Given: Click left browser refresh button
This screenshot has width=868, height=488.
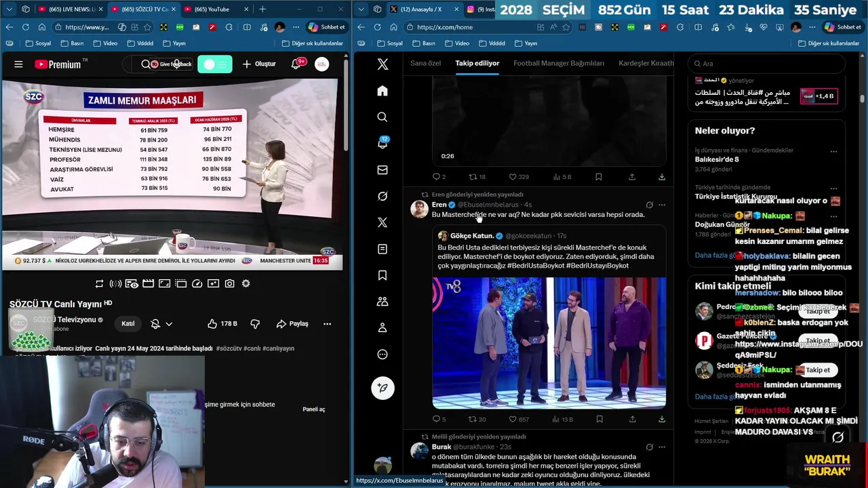Looking at the screenshot, I should (26, 27).
